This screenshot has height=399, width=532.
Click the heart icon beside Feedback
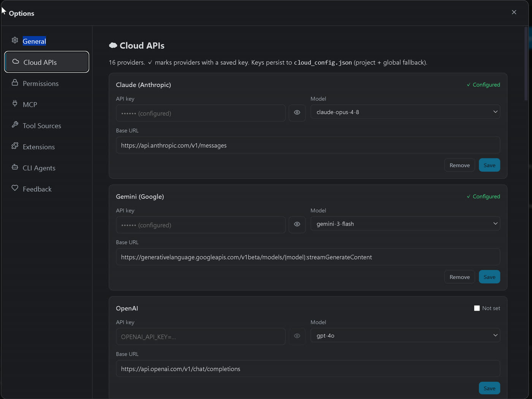tap(15, 188)
